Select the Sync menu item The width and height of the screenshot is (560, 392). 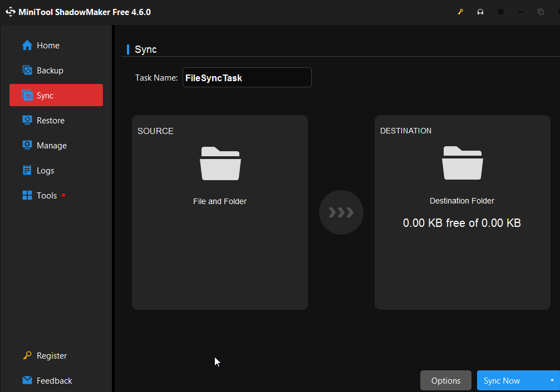point(56,95)
